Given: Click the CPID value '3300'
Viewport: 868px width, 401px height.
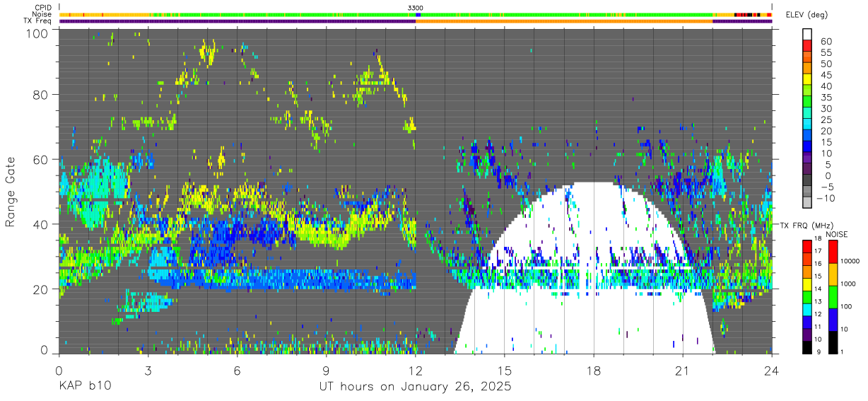Looking at the screenshot, I should point(416,7).
